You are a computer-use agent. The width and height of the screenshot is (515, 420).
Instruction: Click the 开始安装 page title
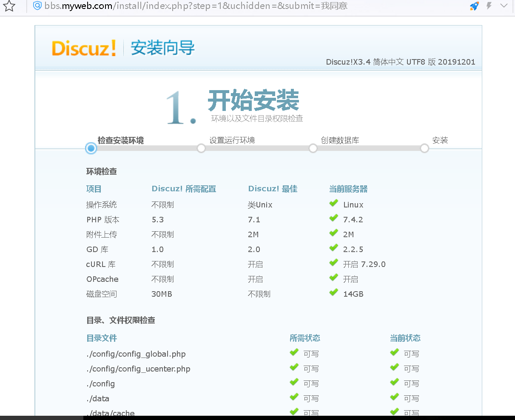pos(254,101)
